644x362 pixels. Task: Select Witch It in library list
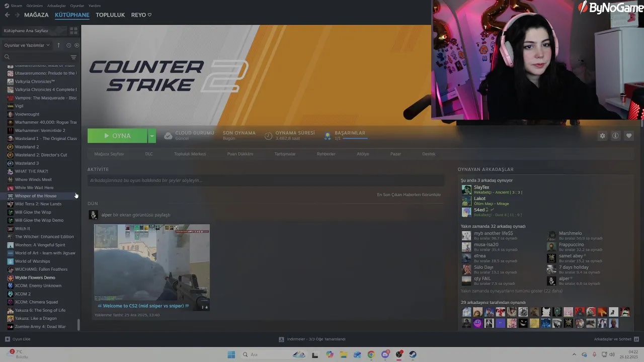[x=40, y=228]
